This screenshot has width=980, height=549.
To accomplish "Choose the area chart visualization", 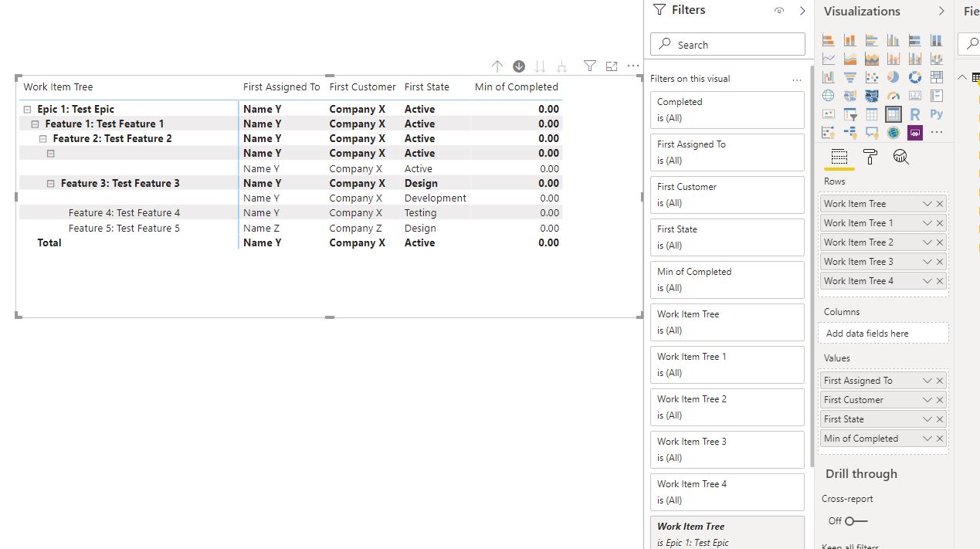I will coord(850,59).
